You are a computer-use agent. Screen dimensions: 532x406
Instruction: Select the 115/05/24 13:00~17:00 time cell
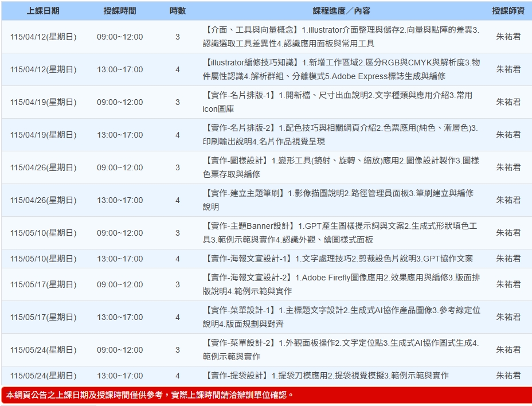[x=120, y=376]
